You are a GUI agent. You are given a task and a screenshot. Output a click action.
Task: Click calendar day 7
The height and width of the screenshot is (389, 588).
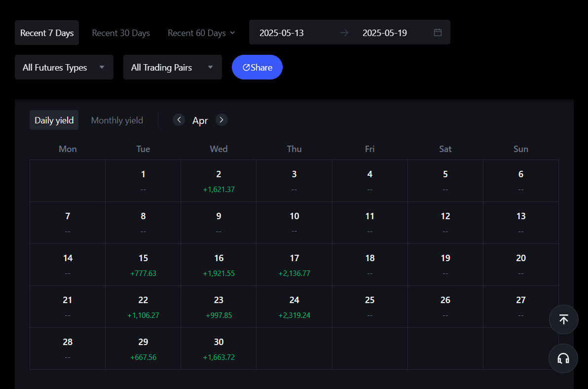(x=68, y=223)
